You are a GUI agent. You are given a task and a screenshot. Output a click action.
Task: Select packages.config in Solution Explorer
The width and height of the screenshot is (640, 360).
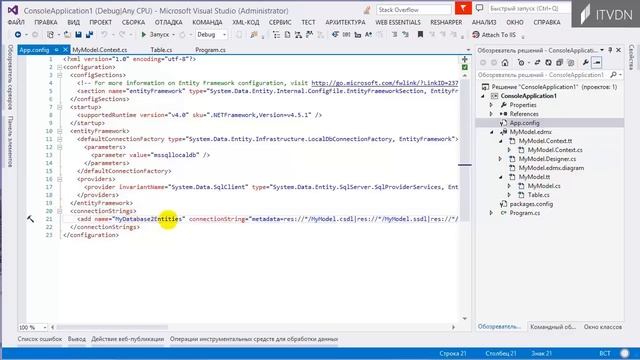point(531,204)
